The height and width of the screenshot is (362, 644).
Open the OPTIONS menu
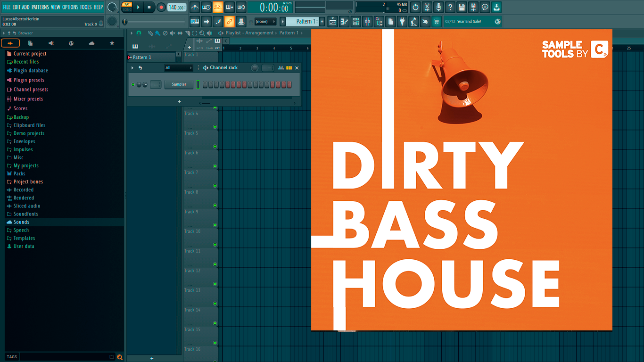pyautogui.click(x=70, y=7)
